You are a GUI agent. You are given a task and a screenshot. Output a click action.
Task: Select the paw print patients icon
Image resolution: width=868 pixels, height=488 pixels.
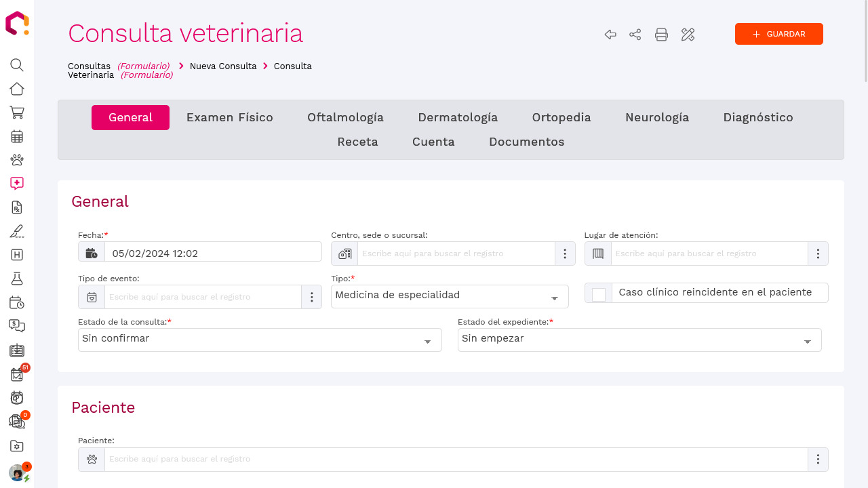(x=16, y=159)
